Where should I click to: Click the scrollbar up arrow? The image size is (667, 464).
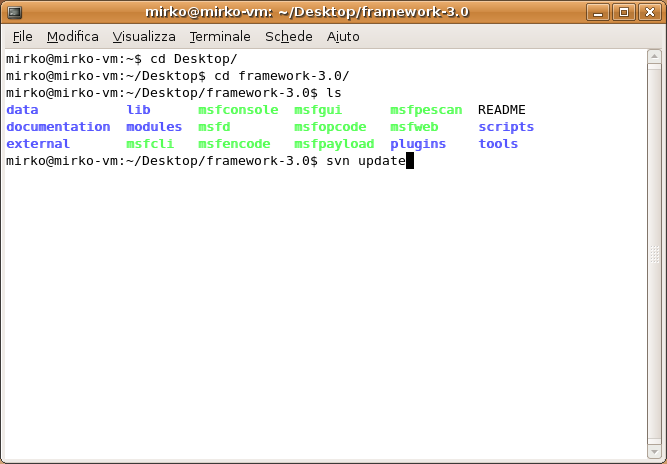click(x=654, y=56)
